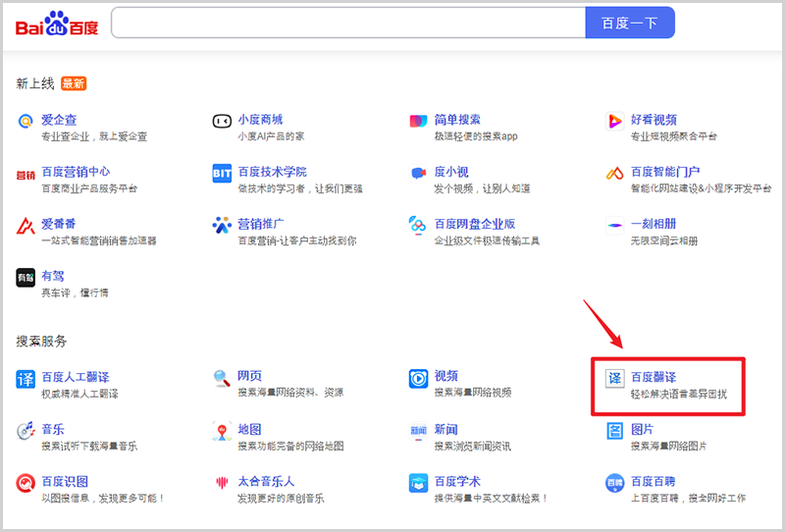The image size is (785, 532).
Task: Click the 百度百聘 icon
Action: click(615, 483)
